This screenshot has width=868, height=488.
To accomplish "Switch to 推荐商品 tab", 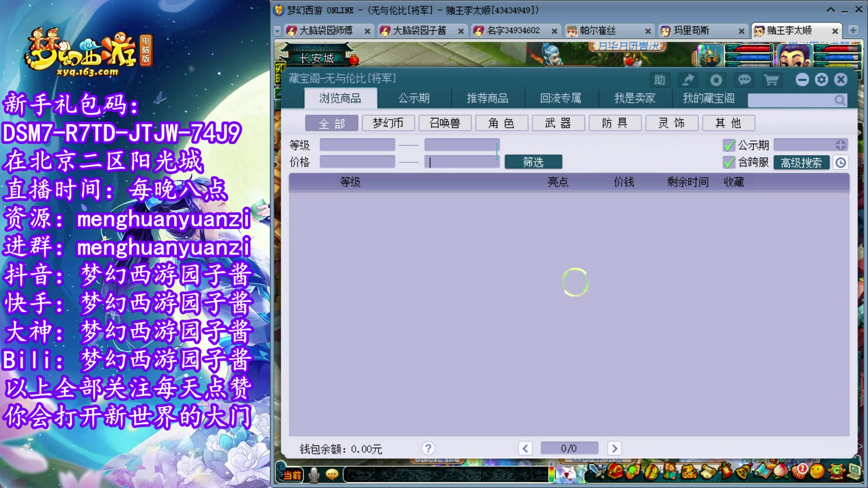I will 487,98.
